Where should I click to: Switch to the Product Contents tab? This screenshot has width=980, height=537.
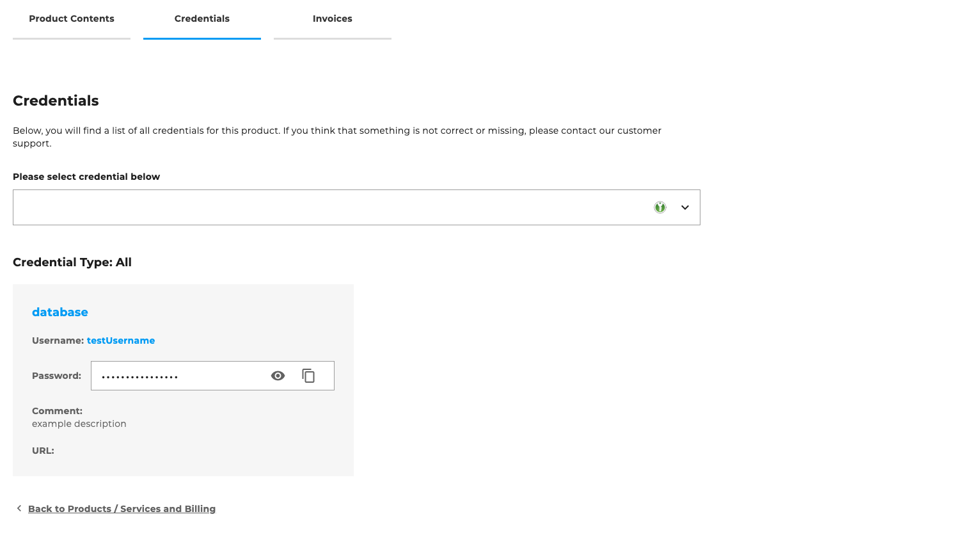pos(72,19)
